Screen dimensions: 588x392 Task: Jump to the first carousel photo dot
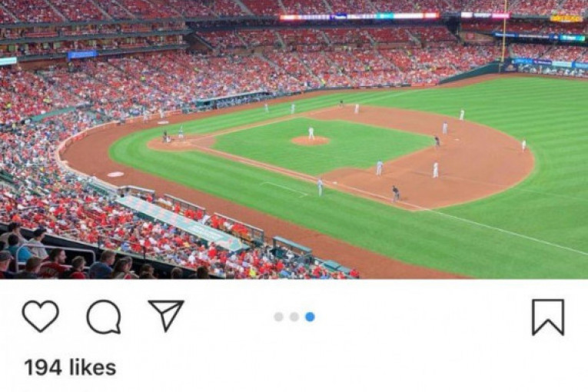[278, 317]
